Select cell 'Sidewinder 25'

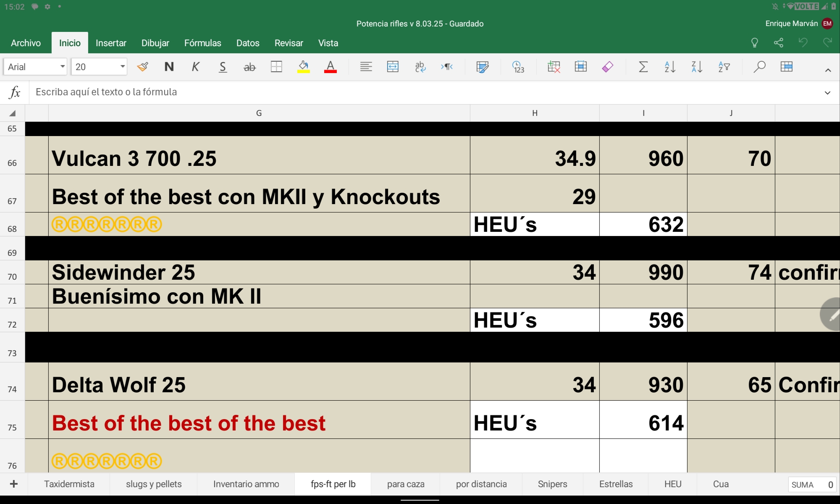click(x=259, y=272)
